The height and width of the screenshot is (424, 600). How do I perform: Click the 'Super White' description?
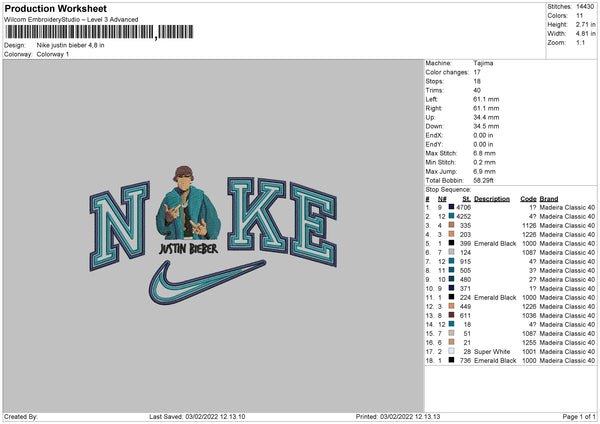(492, 352)
